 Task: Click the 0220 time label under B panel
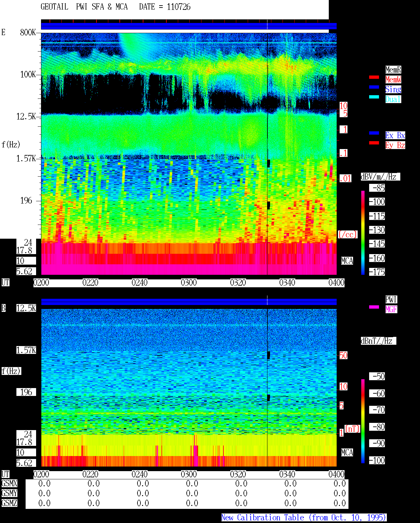tap(91, 474)
